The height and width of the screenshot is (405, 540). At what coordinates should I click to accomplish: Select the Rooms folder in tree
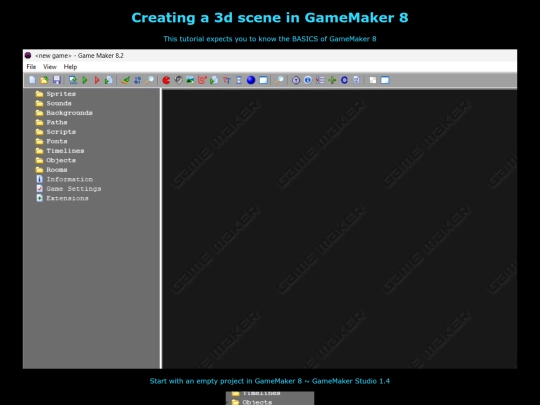56,170
